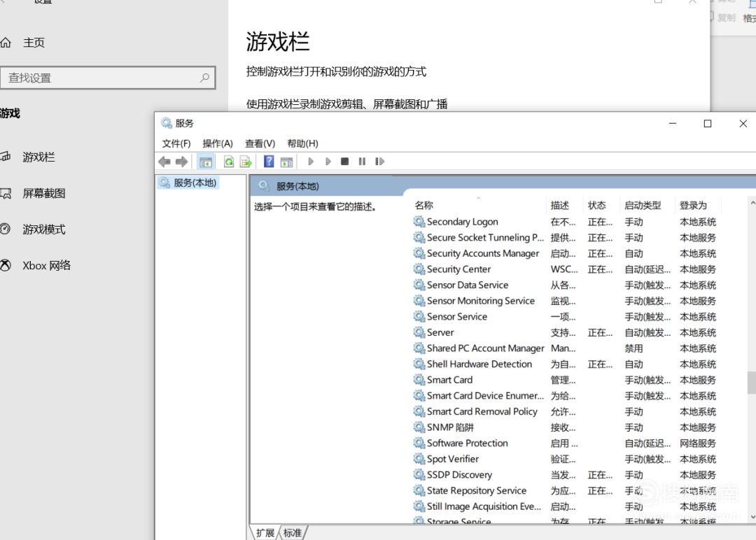Viewport: 756px width, 540px height.
Task: Focus the 查找设置 search field
Action: pos(108,78)
